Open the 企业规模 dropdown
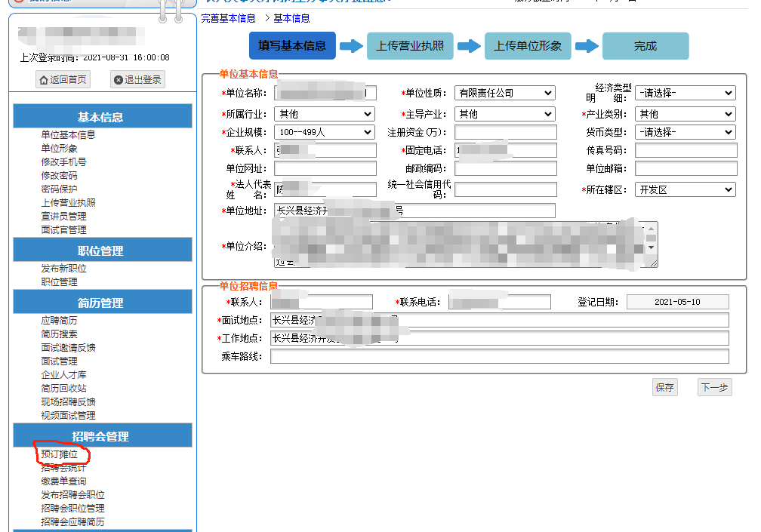This screenshot has width=761, height=532. (x=325, y=132)
